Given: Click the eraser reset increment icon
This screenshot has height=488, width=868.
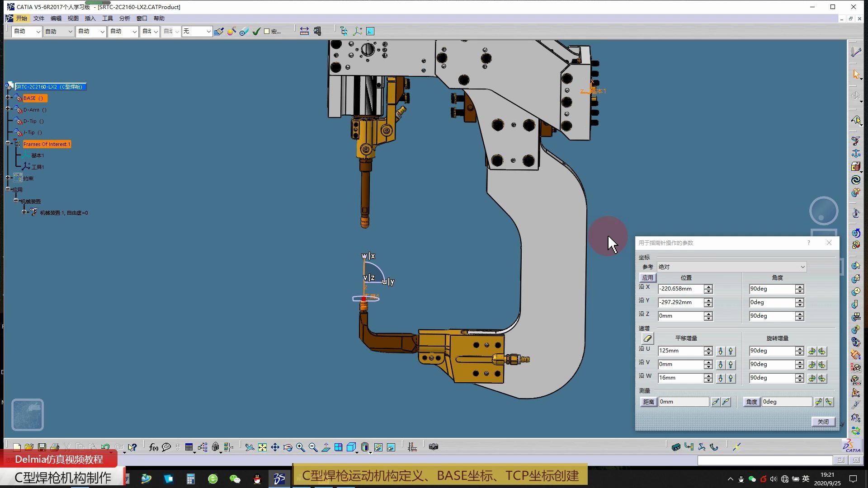Looking at the screenshot, I should tap(647, 338).
